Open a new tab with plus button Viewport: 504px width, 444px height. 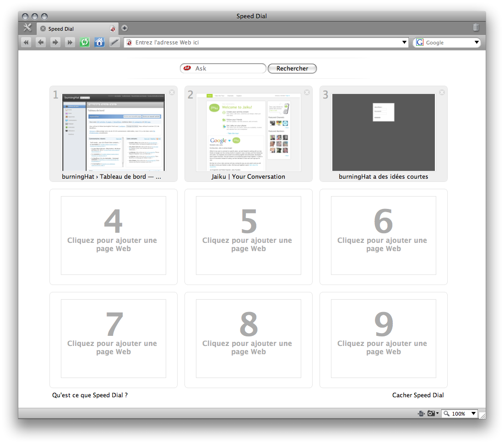pos(125,28)
